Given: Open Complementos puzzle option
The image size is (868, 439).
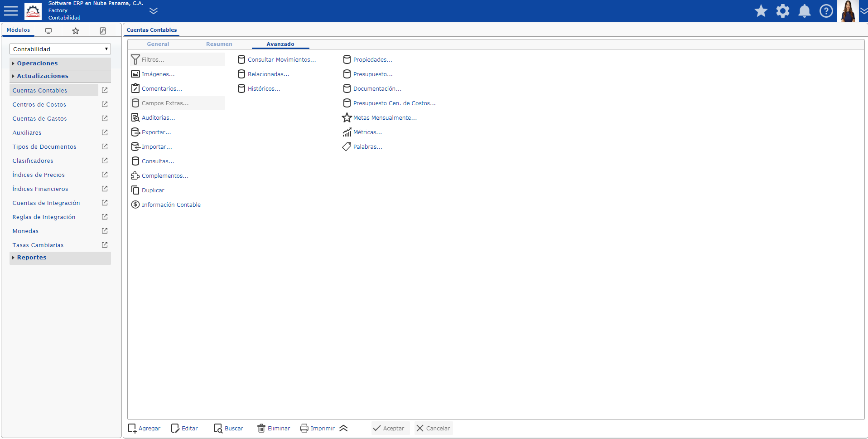Looking at the screenshot, I should [x=159, y=176].
